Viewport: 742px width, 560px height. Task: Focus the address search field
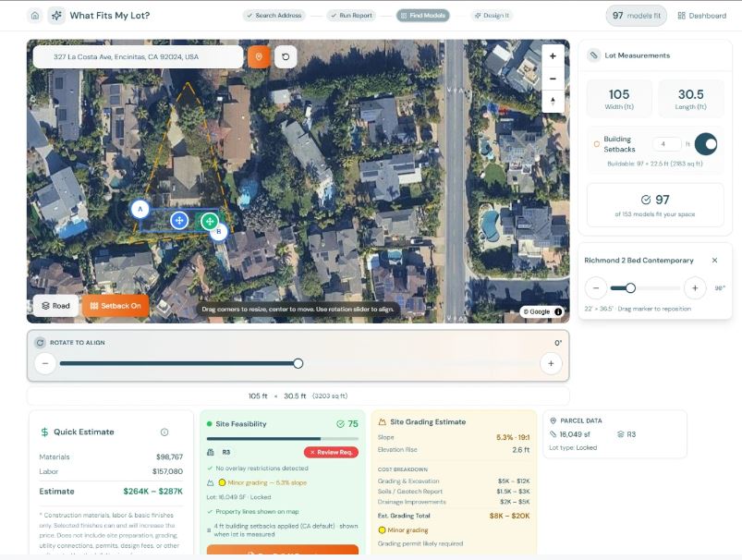tap(138, 56)
